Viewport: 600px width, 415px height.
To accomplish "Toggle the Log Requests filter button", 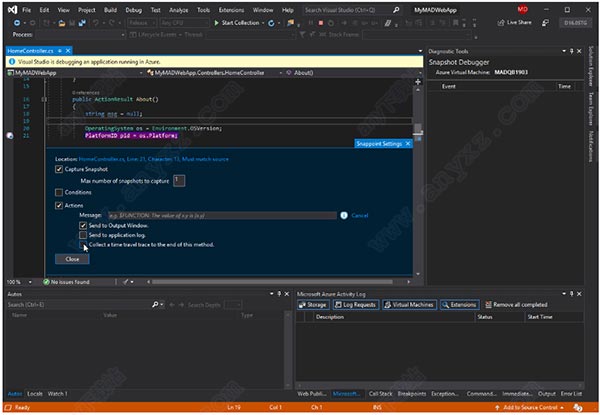I will pyautogui.click(x=356, y=304).
